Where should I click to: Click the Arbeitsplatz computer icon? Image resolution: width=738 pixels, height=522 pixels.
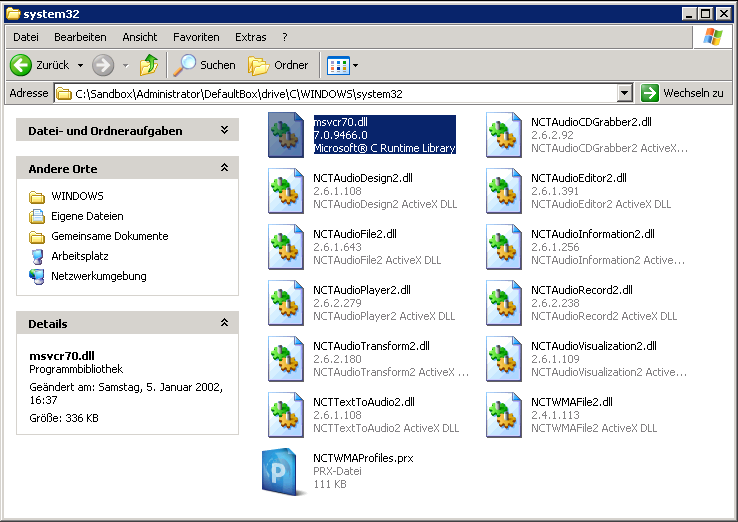coord(37,257)
